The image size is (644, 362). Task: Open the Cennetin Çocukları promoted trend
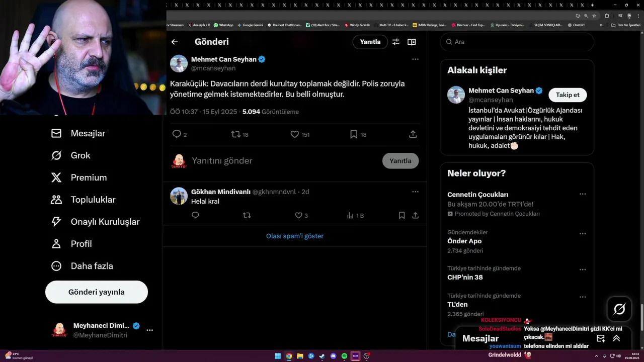477,195
